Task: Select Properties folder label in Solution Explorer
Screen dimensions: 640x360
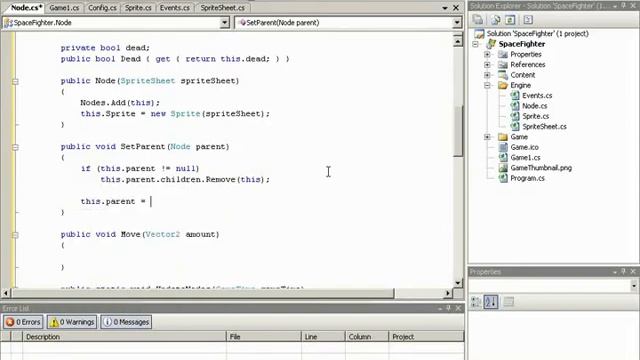Action: (x=526, y=54)
